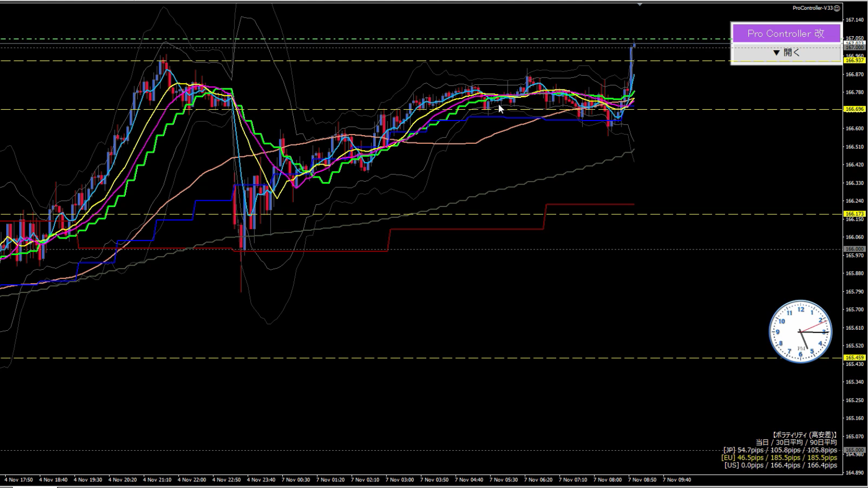868x488 pixels.
Task: Click the ProController-V33 expert advisor label
Action: point(813,8)
